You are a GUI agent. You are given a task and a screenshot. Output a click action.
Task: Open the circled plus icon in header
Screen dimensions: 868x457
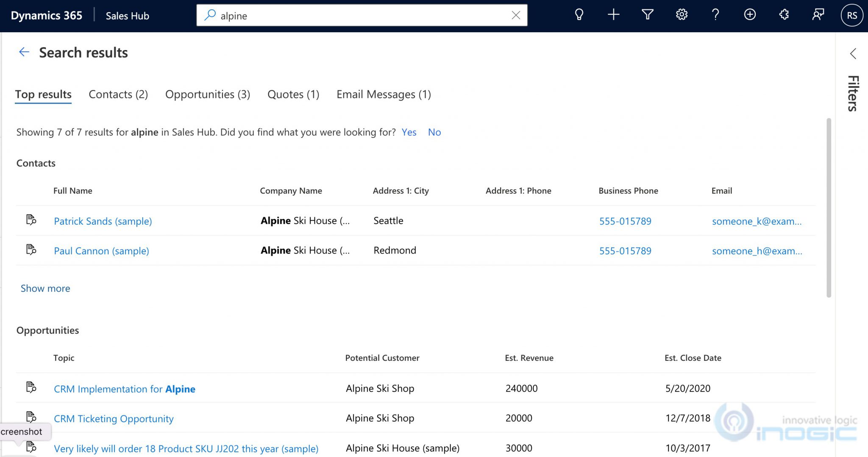click(x=750, y=14)
